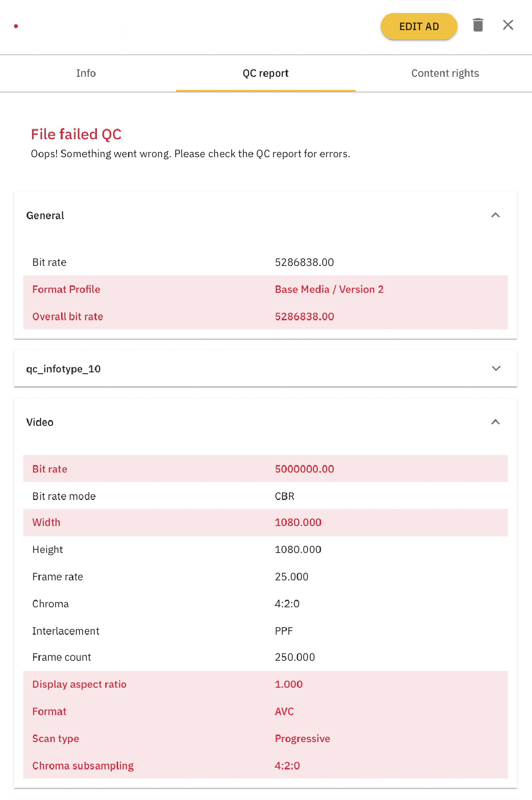Click the File failed QC heading

(x=76, y=134)
